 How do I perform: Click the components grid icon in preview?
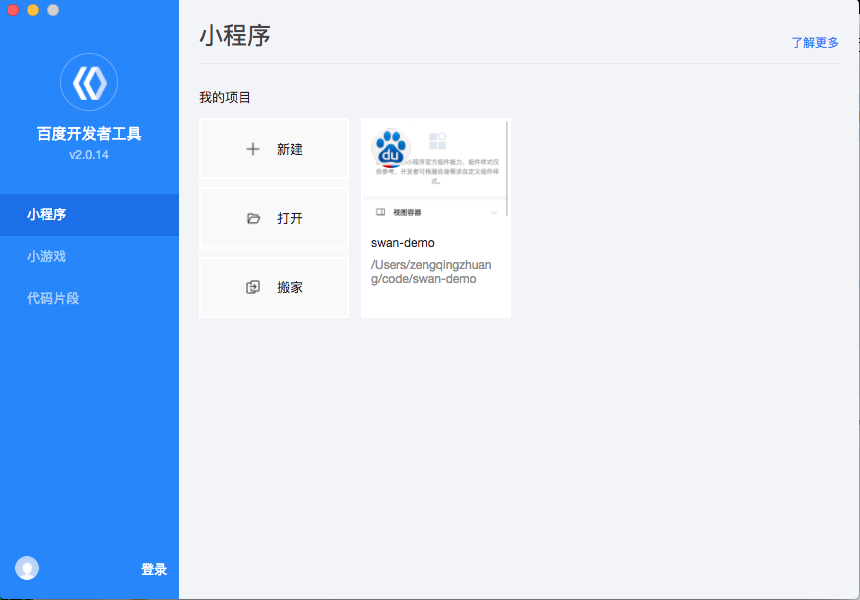point(437,141)
